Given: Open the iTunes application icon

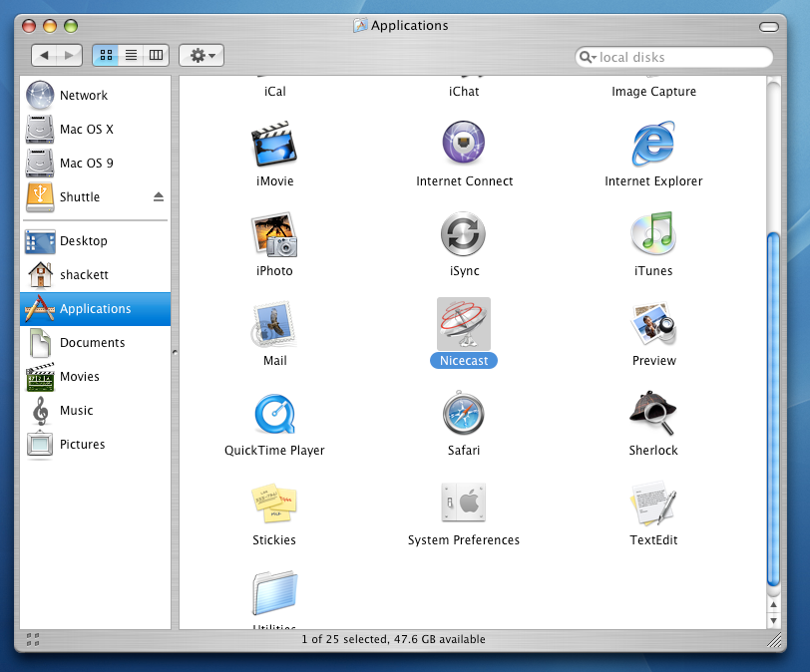Looking at the screenshot, I should pyautogui.click(x=653, y=233).
